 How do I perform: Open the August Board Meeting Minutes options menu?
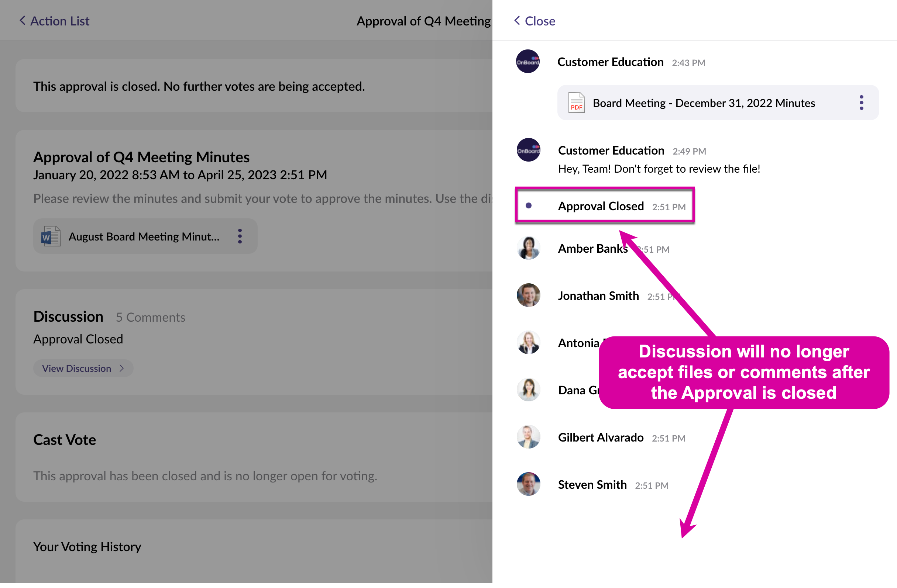pos(240,236)
